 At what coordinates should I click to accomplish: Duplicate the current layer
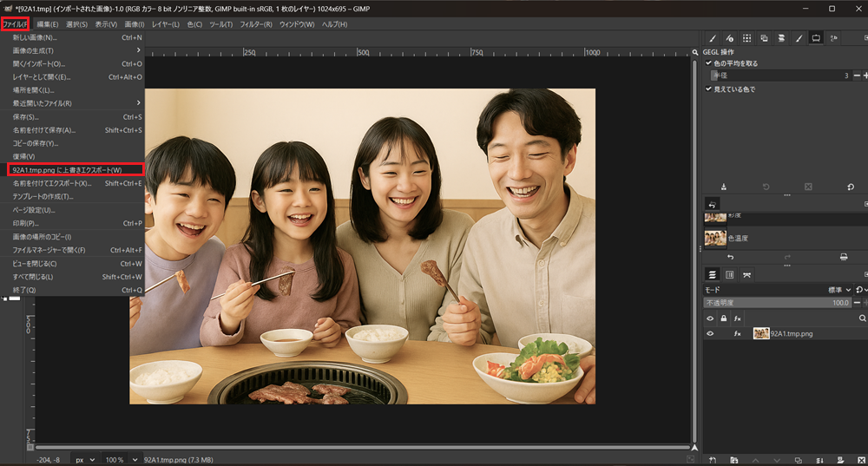(798, 460)
